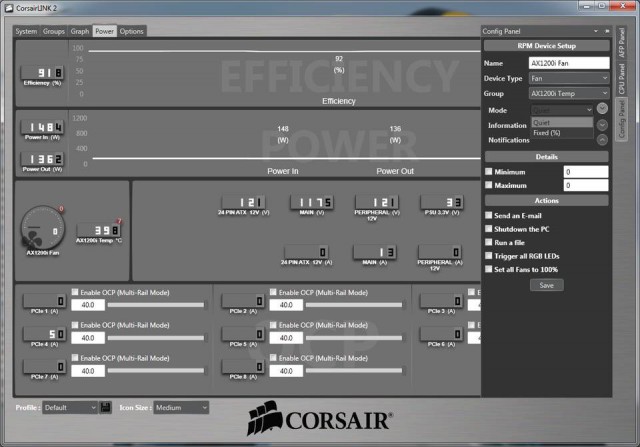Image resolution: width=640 pixels, height=447 pixels.
Task: Tick the Maximum checkbox
Action: 489,185
